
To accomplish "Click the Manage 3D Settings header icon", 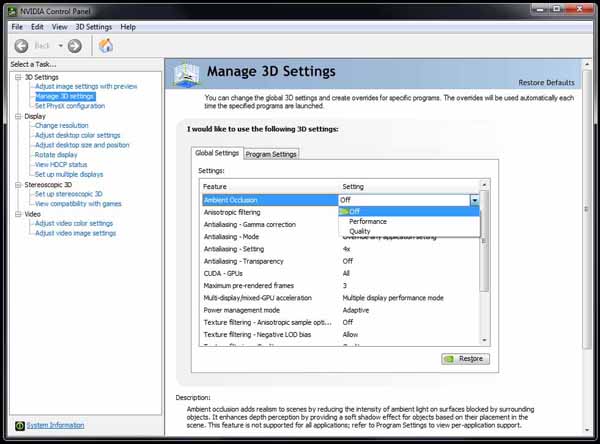I will (186, 74).
